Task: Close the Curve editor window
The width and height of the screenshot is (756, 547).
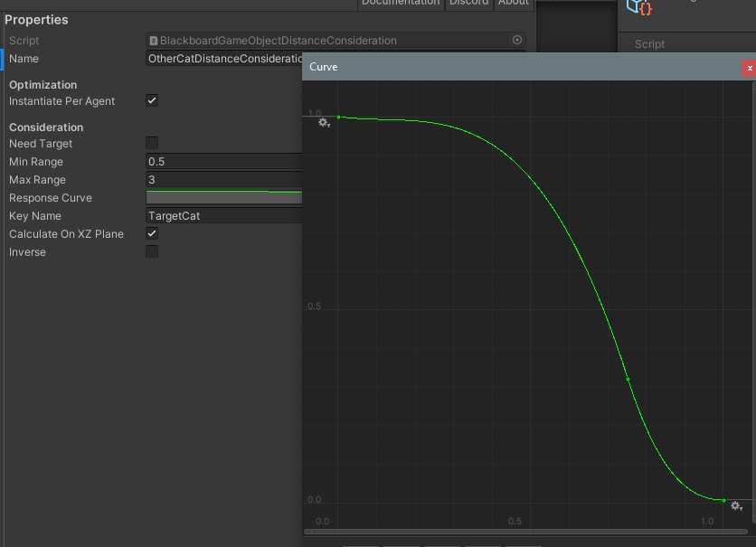Action: point(749,68)
